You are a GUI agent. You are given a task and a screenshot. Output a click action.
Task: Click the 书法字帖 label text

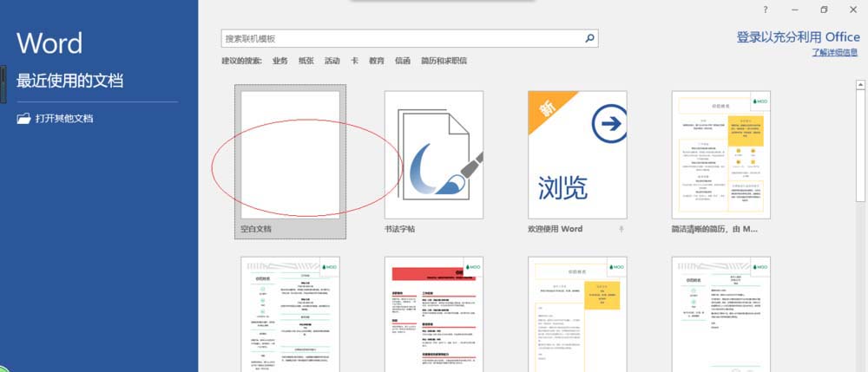coord(399,229)
